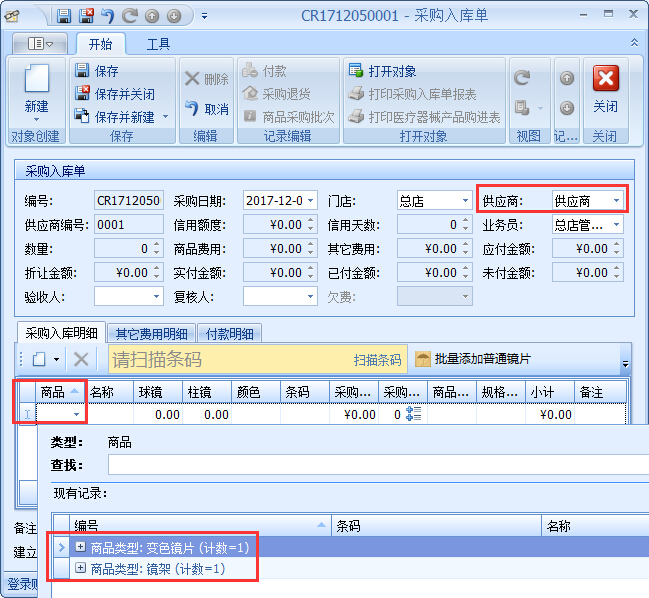Click 打印医疗器械产品购进表 print button
This screenshot has height=598, width=649.
pyautogui.click(x=424, y=117)
